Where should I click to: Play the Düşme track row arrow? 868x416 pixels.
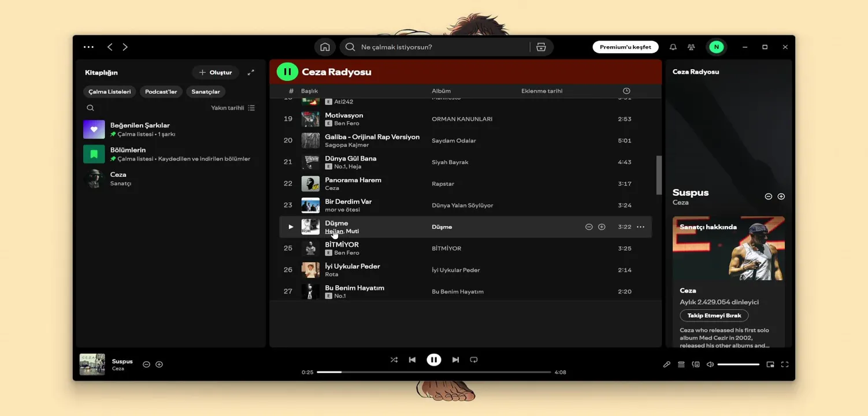pos(290,227)
